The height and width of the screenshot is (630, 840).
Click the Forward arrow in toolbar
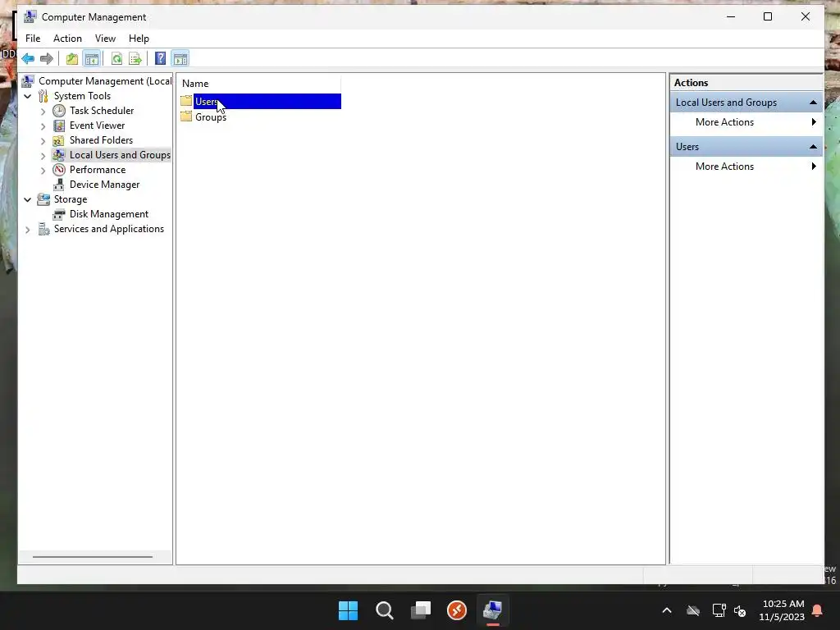coord(47,58)
